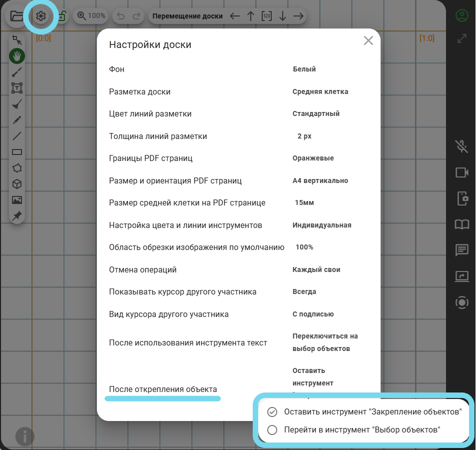Click 'После открепления объекта' setting row
Screen dimensions: 476x450
click(163, 389)
